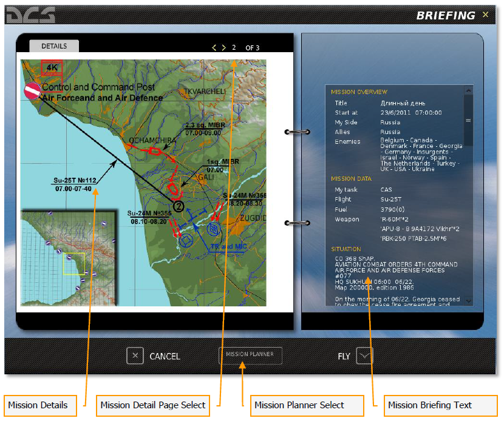Click the briefing text scroll-up arrow

(468, 90)
